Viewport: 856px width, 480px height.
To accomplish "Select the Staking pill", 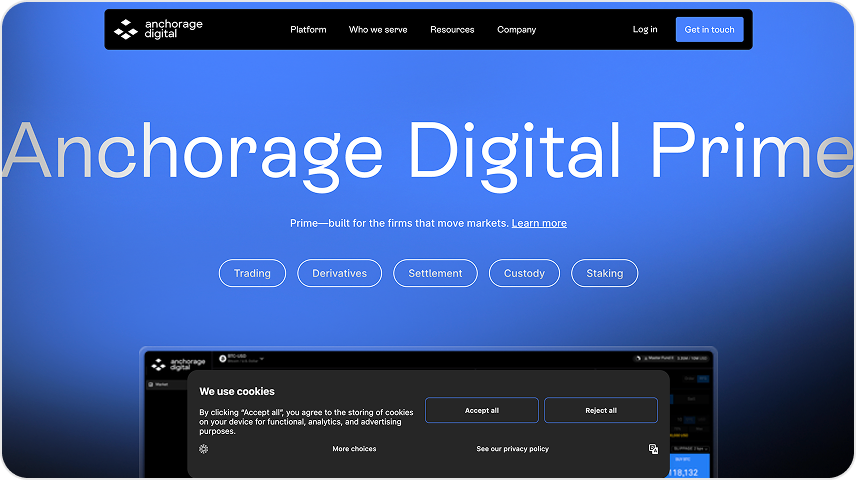I will tap(604, 273).
